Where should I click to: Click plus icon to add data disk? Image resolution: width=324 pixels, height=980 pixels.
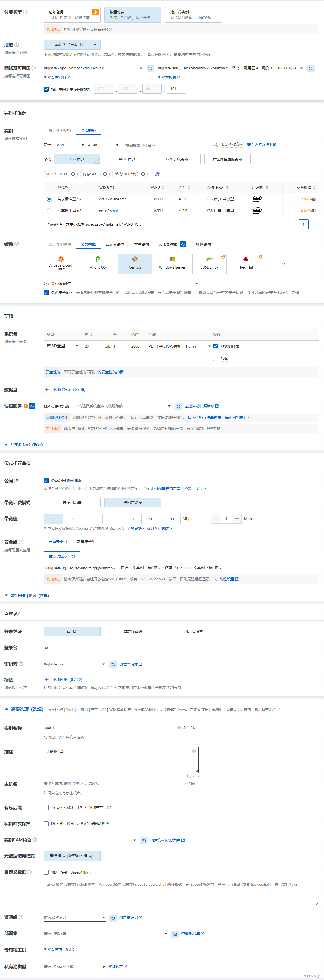(47, 390)
